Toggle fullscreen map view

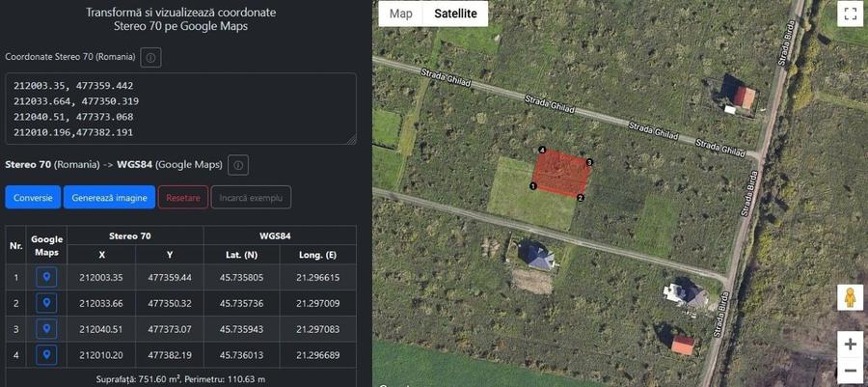pos(850,14)
